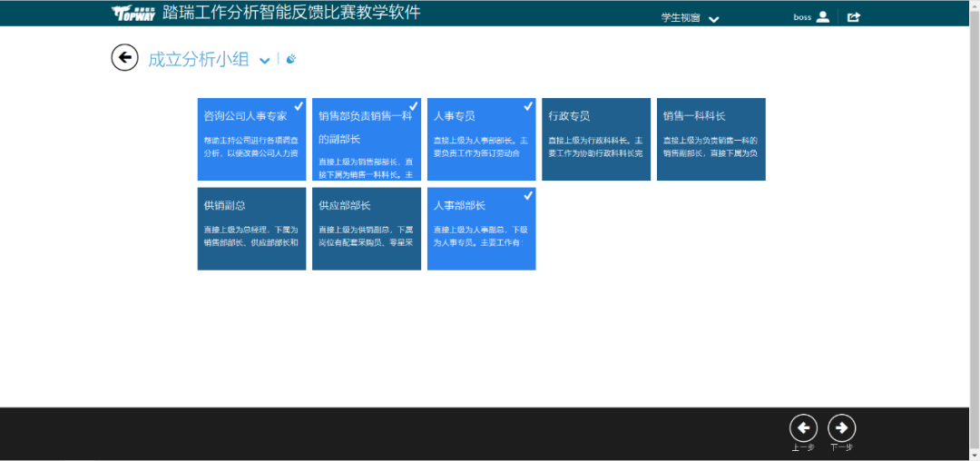The image size is (980, 461).
Task: Click the TOPWAY logo
Action: [x=134, y=14]
